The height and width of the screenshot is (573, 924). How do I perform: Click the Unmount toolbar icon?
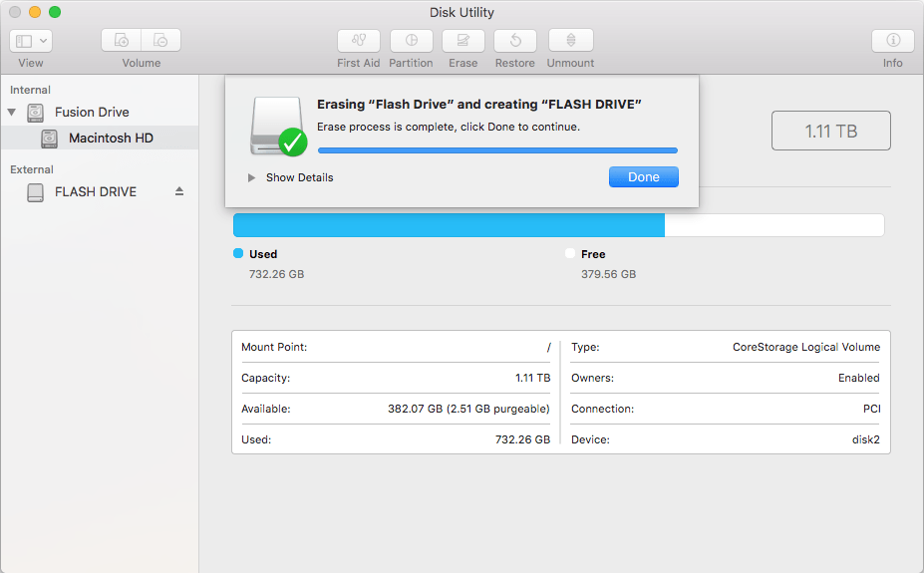point(570,41)
